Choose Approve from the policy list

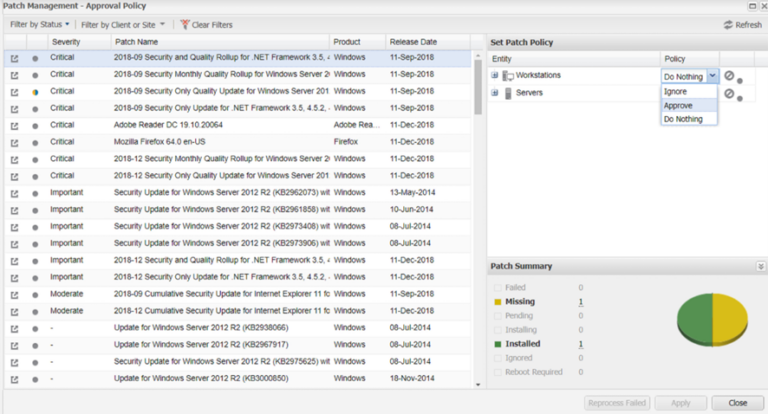[x=678, y=105]
